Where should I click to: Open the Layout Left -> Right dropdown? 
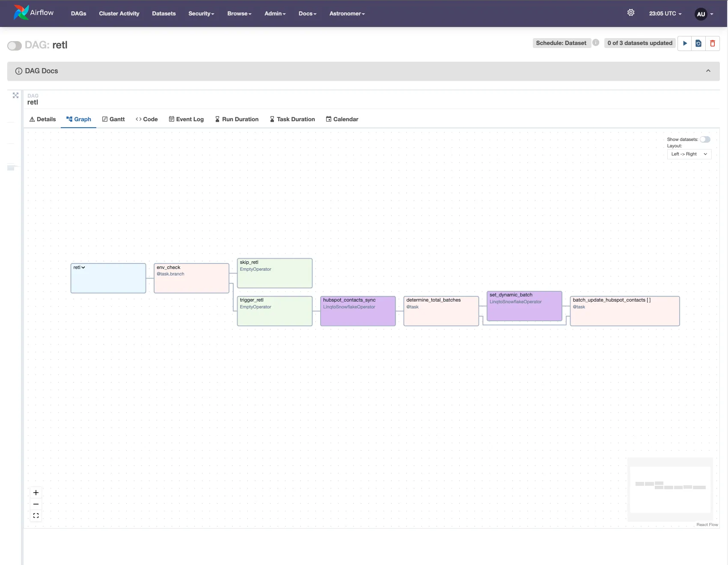[x=689, y=154]
